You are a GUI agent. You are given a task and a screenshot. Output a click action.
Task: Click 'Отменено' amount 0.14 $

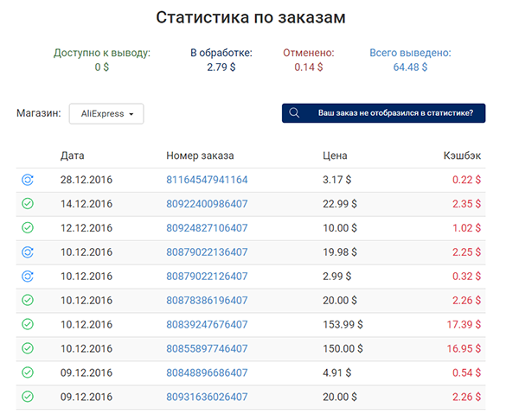pyautogui.click(x=308, y=67)
